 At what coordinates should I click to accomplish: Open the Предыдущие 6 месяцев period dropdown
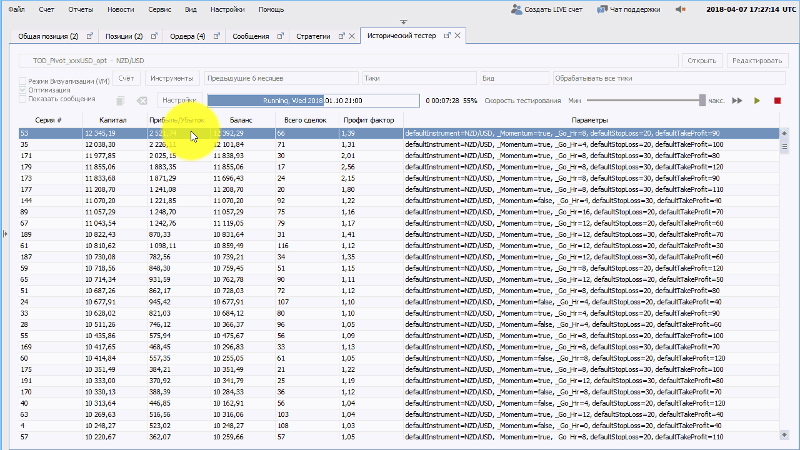click(281, 79)
